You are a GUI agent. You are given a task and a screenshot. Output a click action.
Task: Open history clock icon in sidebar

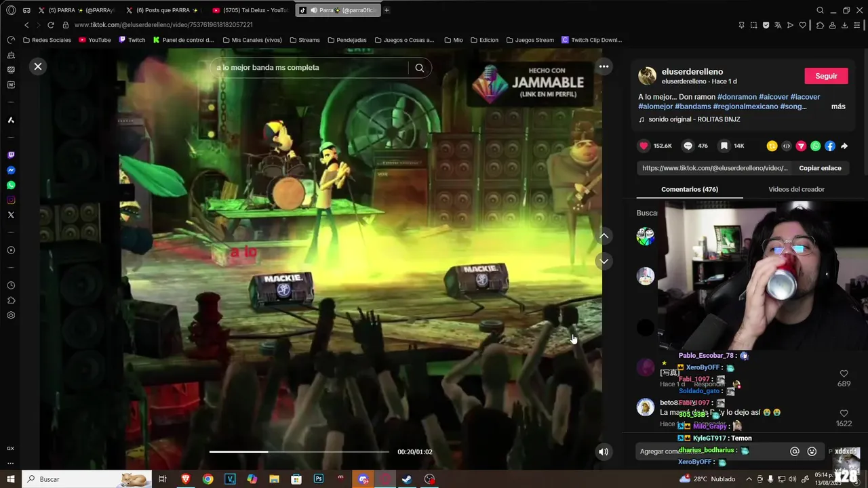pos(11,285)
